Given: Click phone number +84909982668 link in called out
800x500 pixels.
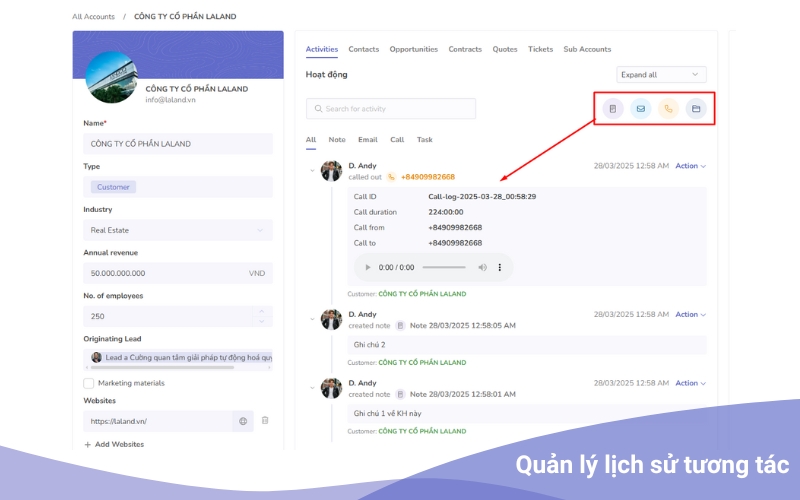Looking at the screenshot, I should coord(428,177).
